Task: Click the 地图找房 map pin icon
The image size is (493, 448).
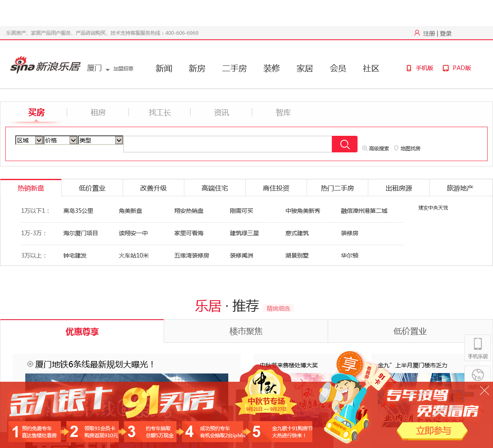Action: (x=396, y=148)
